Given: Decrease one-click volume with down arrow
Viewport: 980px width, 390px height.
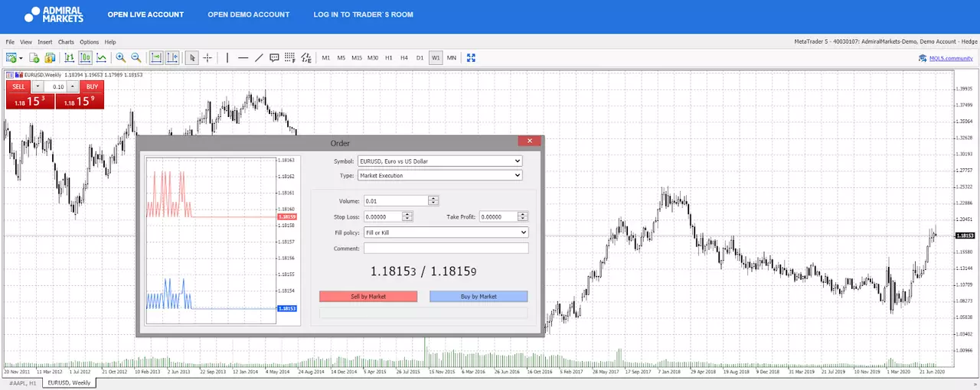Looking at the screenshot, I should (x=36, y=86).
